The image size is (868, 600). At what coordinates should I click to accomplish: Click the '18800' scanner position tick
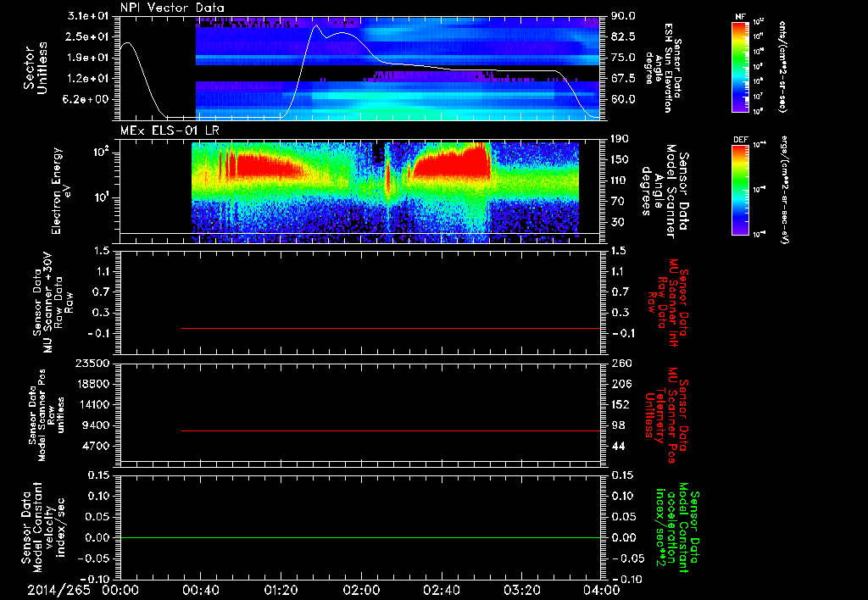pyautogui.click(x=92, y=384)
